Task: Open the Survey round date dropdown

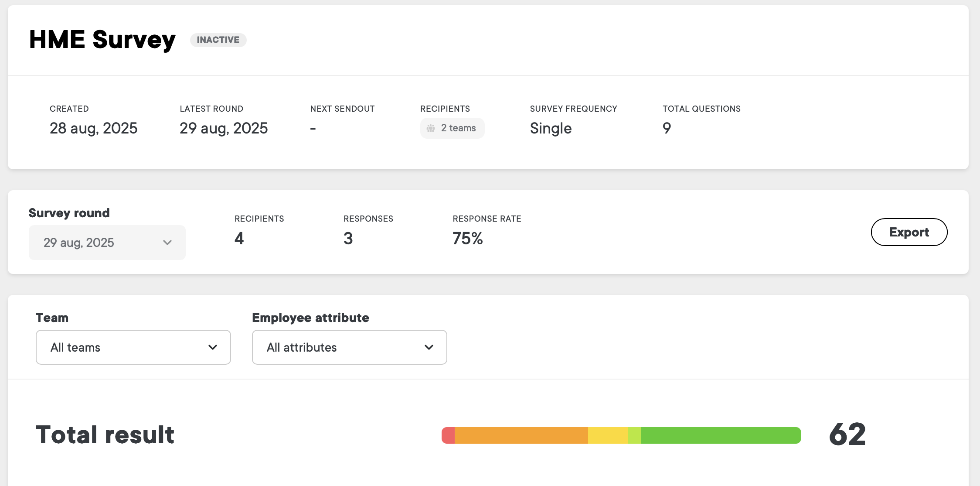Action: tap(107, 243)
